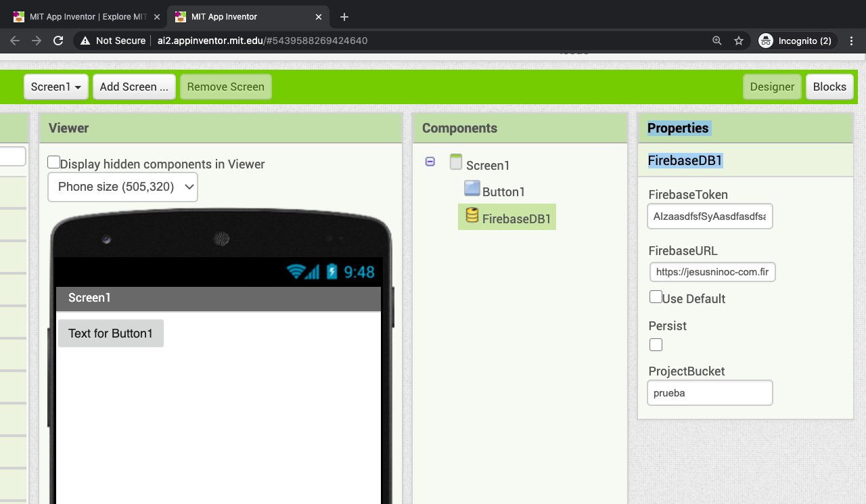
Task: Reload the page
Action: [x=58, y=41]
